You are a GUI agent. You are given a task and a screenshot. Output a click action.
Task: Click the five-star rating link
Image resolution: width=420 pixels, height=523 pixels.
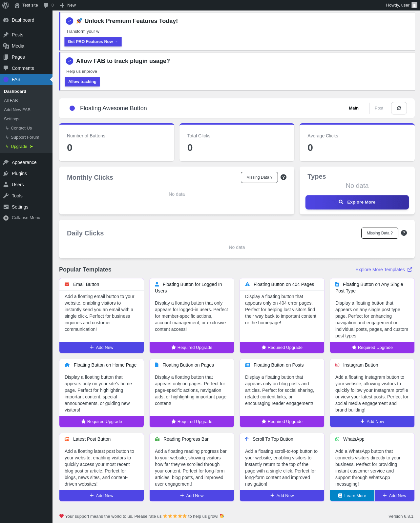(175, 516)
